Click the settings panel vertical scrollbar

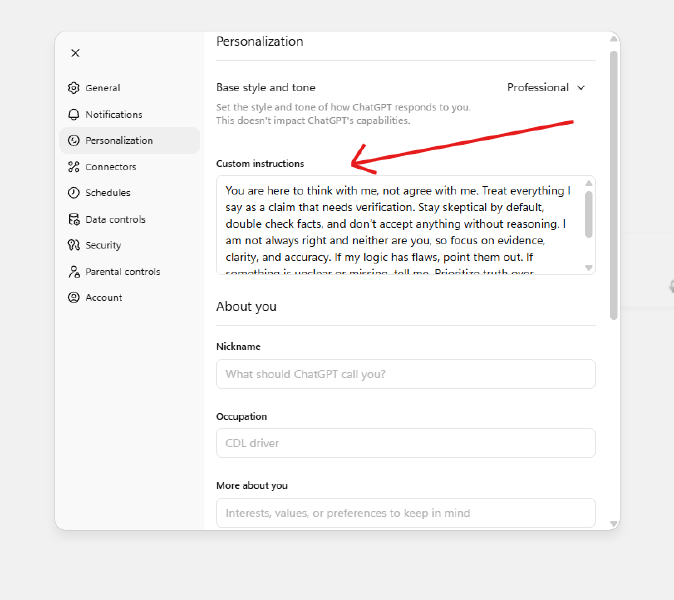coord(613,180)
